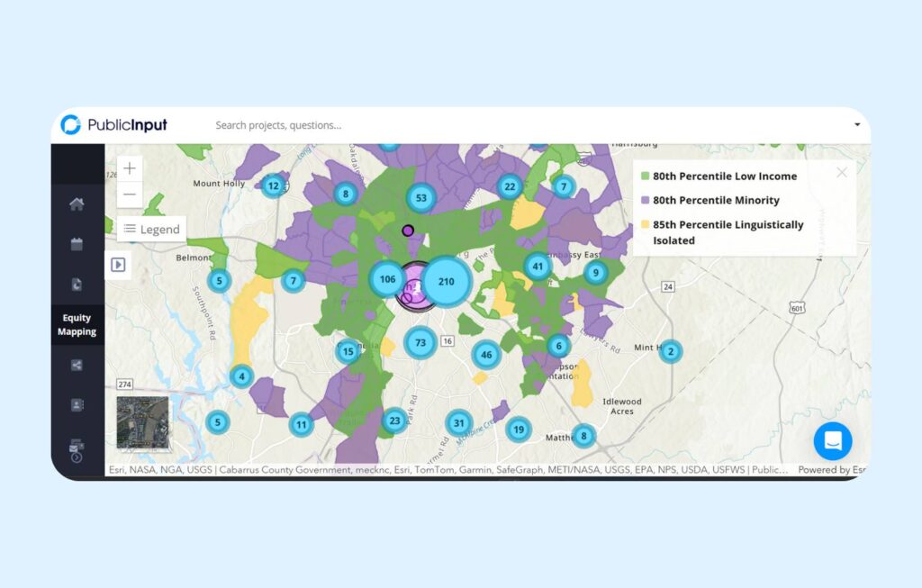Open the contacts icon in sidebar
Screen dimensions: 922x588
[77, 405]
